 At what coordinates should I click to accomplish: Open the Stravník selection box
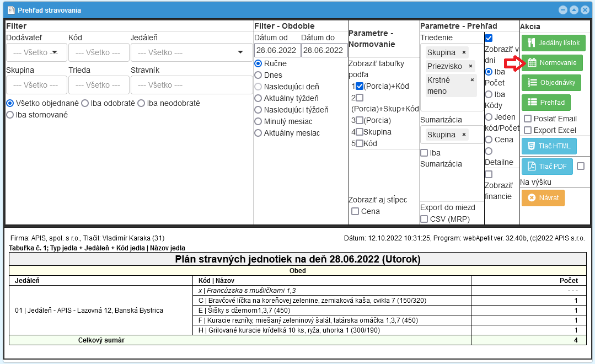tap(191, 85)
